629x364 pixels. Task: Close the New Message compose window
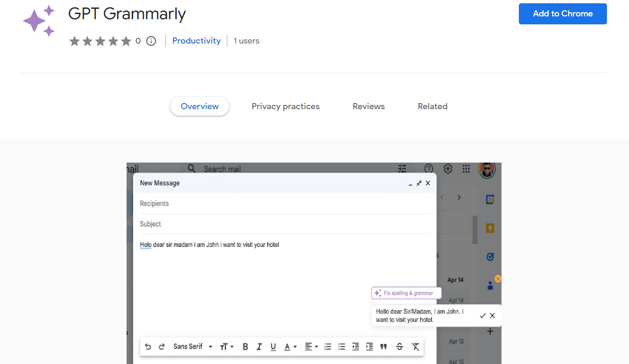click(x=427, y=183)
